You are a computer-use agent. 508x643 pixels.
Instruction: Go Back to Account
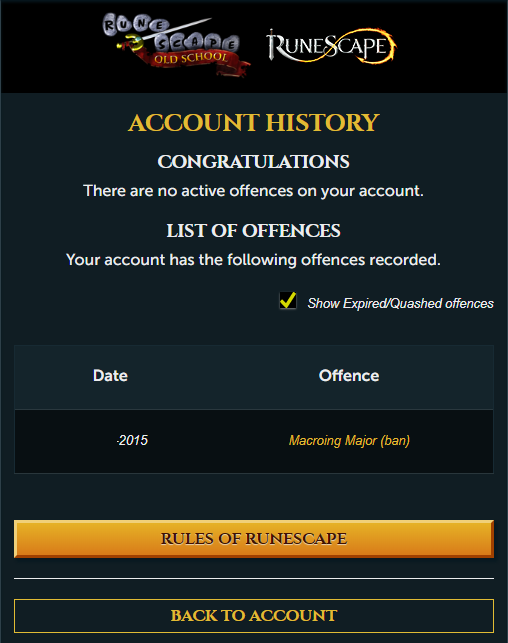coord(254,616)
